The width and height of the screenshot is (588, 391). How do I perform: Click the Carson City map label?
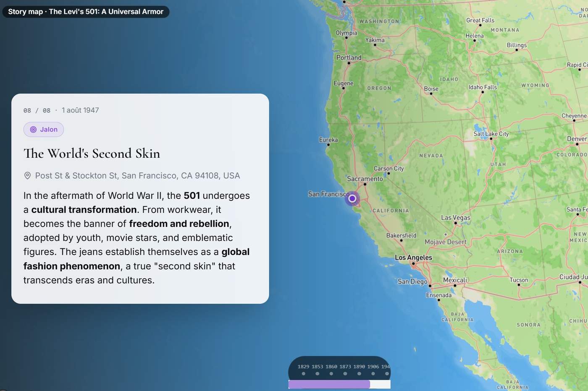[388, 169]
